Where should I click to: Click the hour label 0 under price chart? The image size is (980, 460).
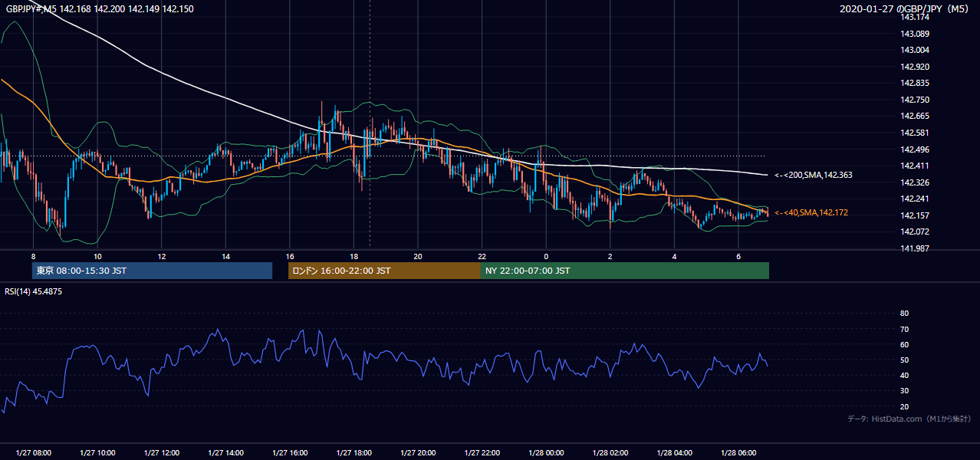point(546,256)
